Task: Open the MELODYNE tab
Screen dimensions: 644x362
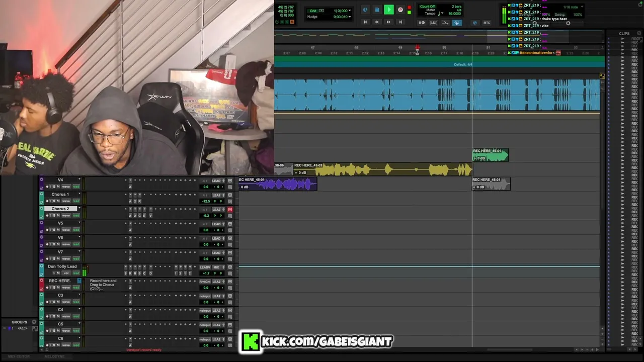Action: pyautogui.click(x=54, y=356)
